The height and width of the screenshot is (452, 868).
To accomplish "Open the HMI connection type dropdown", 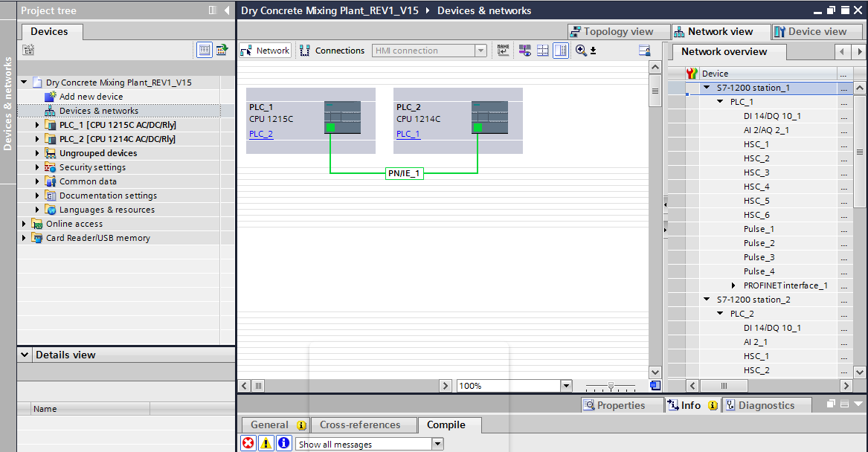I will [x=480, y=51].
